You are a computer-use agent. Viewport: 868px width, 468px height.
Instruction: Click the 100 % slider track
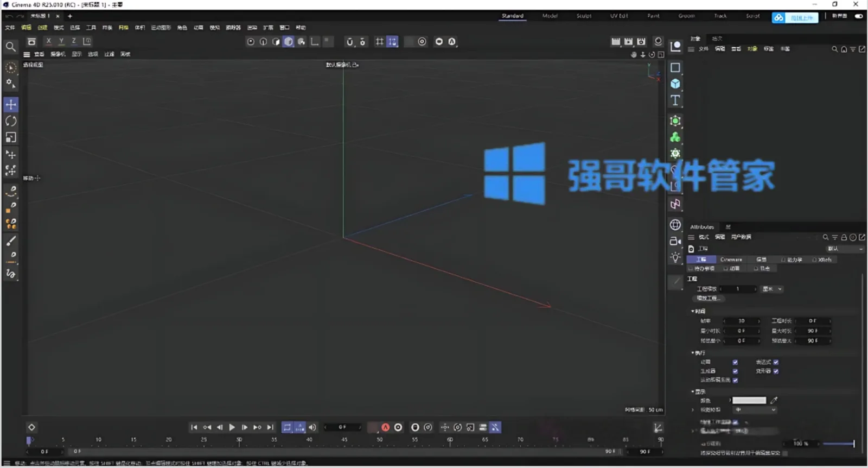click(838, 444)
